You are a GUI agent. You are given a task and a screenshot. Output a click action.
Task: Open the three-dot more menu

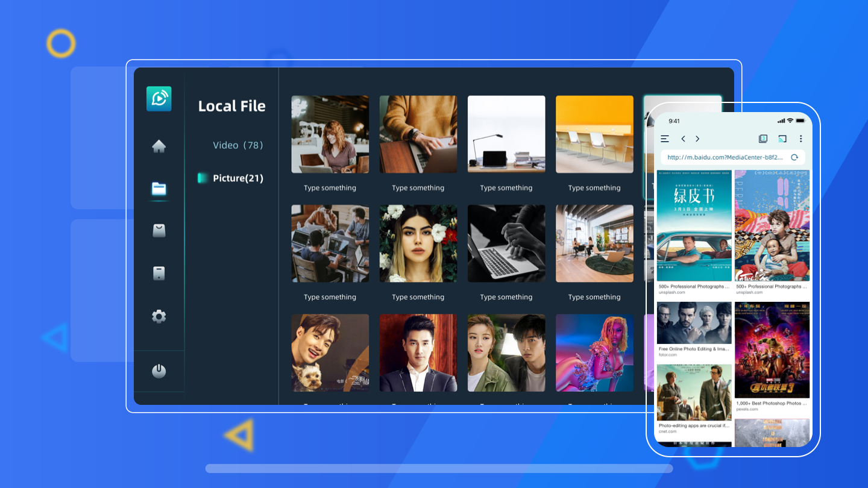point(801,139)
